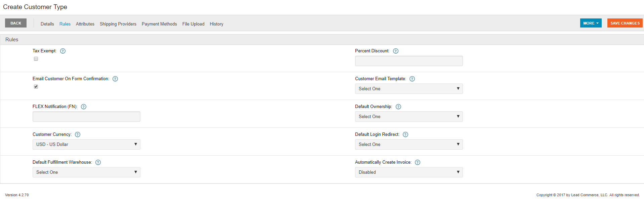Show help for Automatically Create Invoice
The height and width of the screenshot is (212, 644).
coord(418,162)
